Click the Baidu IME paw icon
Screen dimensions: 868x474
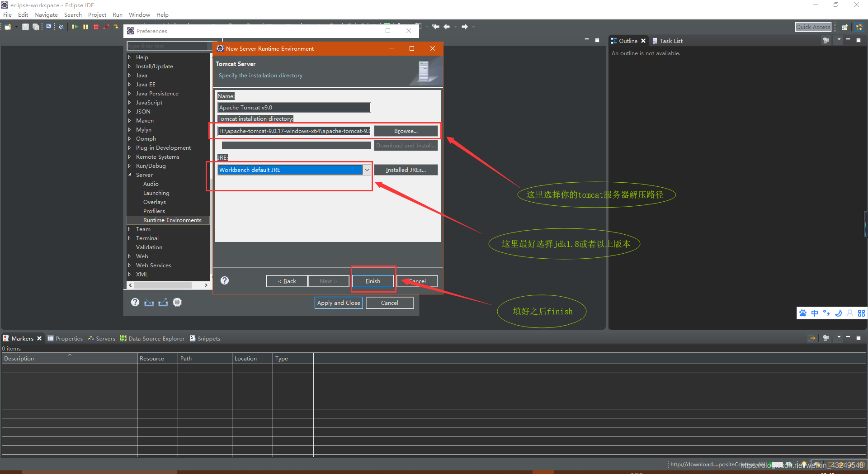(x=803, y=313)
